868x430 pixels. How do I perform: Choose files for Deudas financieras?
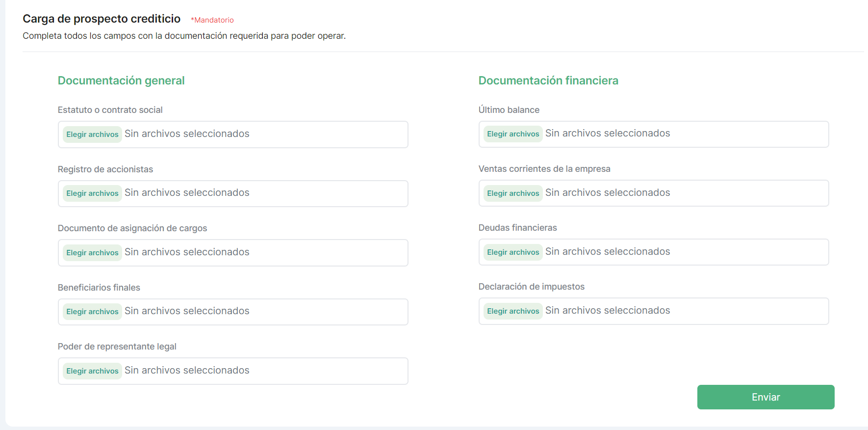coord(513,252)
